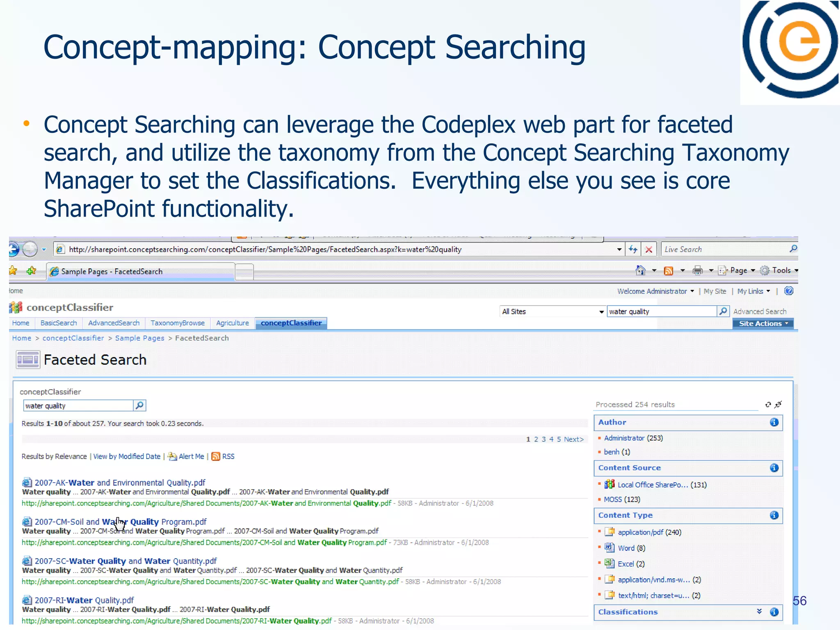This screenshot has height=630, width=840.
Task: Click the browser Home icon
Action: (640, 270)
